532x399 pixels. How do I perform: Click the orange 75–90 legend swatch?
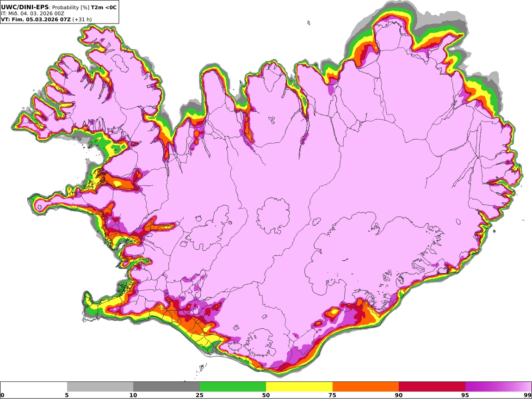pyautogui.click(x=365, y=387)
